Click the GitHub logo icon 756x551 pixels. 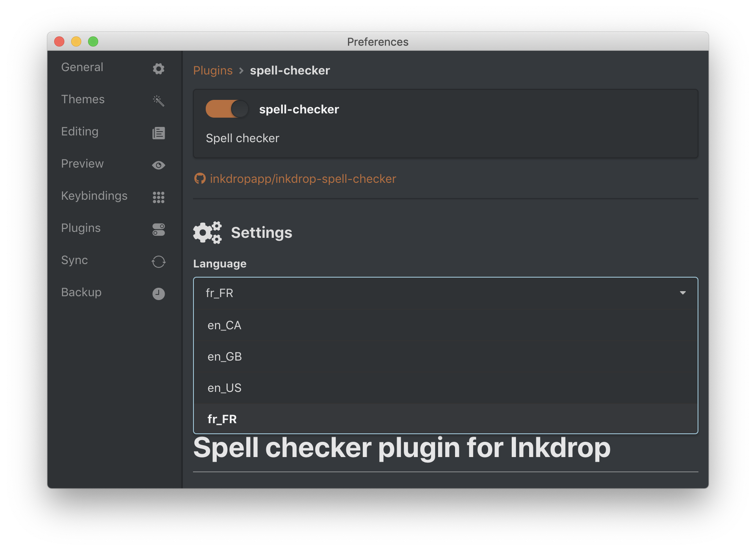[x=200, y=179]
